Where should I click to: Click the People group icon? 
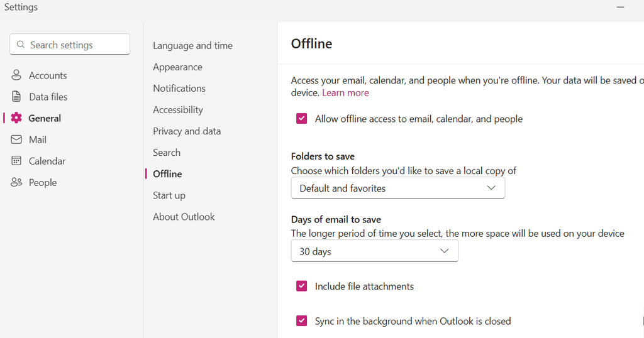point(16,182)
